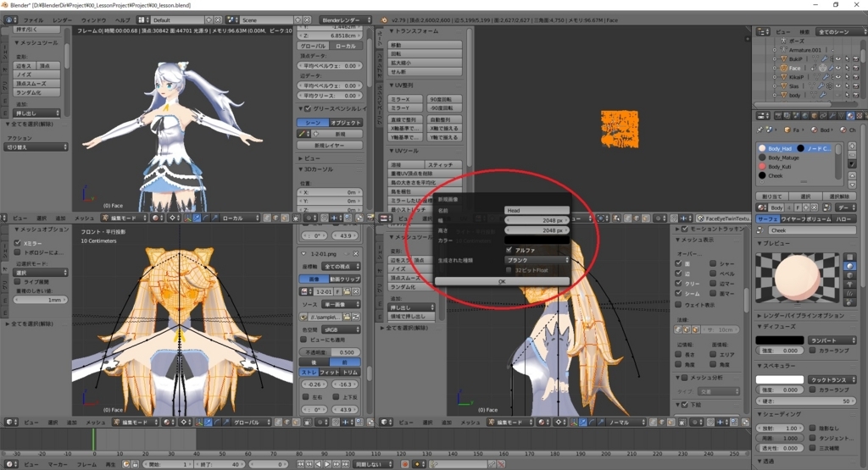Image resolution: width=868 pixels, height=470 pixels.
Task: Toggle the ウェイト表示 checkbox
Action: click(678, 305)
